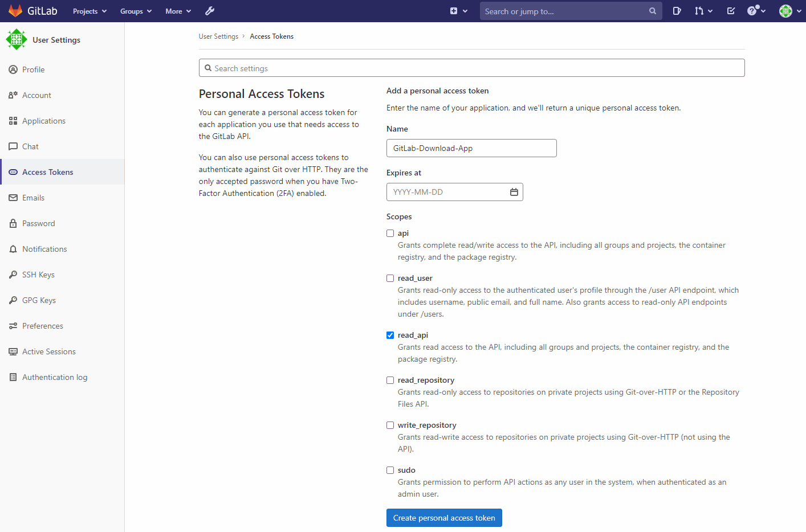Focus the Expires at date field
The height and width of the screenshot is (532, 806).
click(x=455, y=192)
